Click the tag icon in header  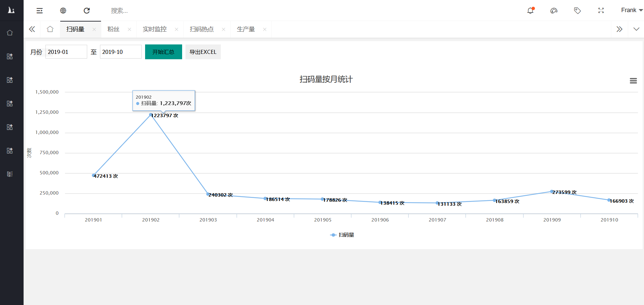(577, 11)
